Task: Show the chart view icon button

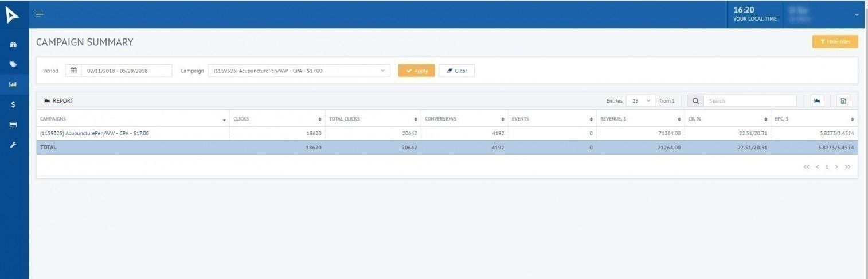Action: (817, 101)
